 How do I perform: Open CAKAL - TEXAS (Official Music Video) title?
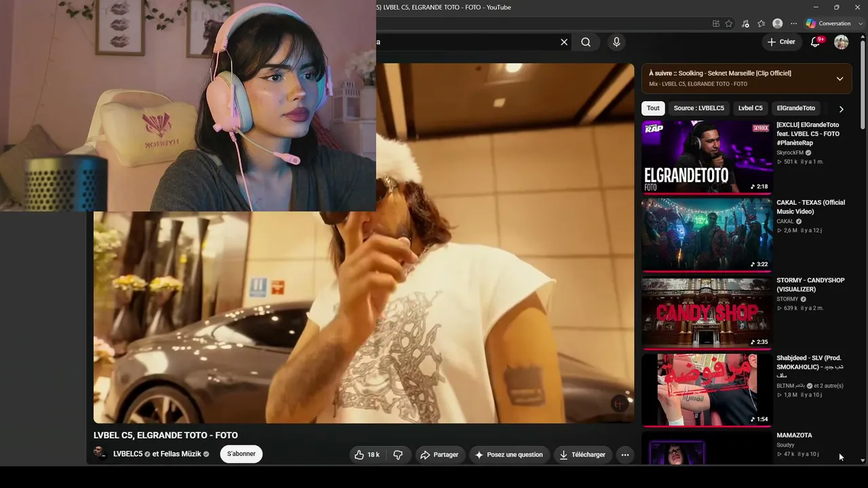(810, 207)
